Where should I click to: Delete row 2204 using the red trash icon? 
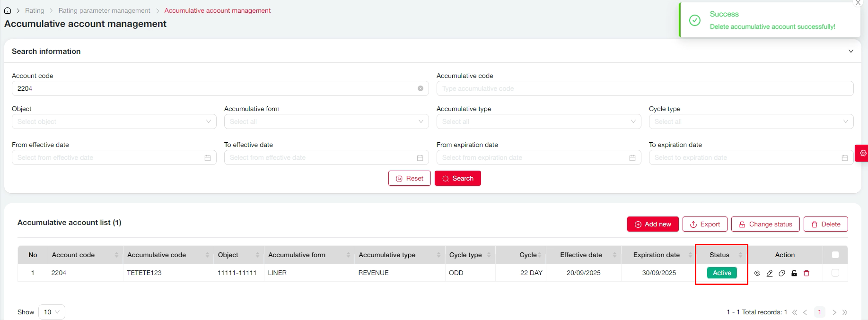pyautogui.click(x=807, y=273)
